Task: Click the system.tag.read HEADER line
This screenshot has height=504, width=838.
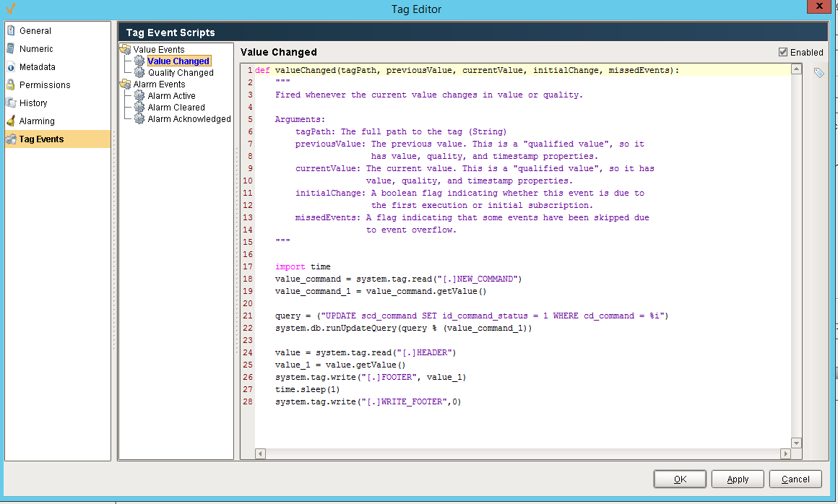Action: click(366, 352)
